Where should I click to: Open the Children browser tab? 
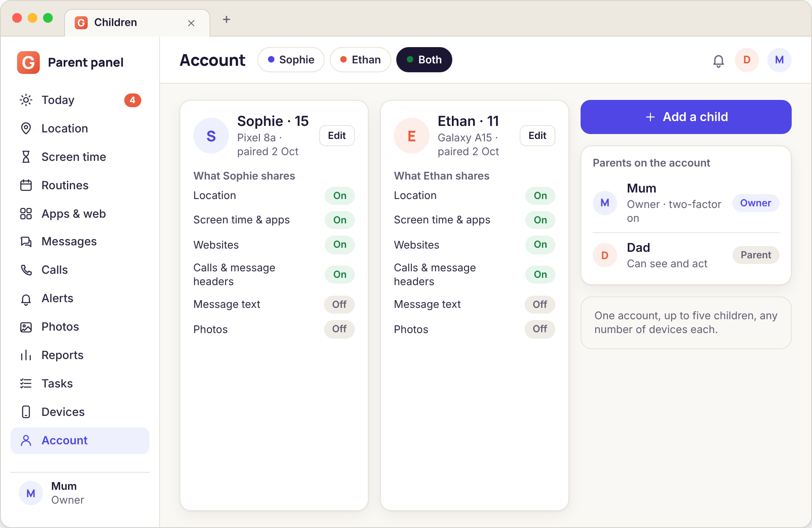click(137, 23)
